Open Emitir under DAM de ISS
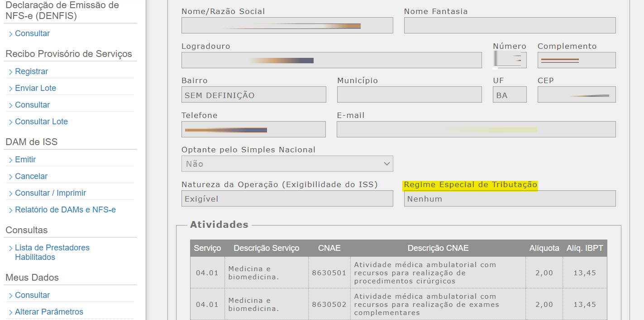Viewport: 644px width, 320px height. coord(25,160)
